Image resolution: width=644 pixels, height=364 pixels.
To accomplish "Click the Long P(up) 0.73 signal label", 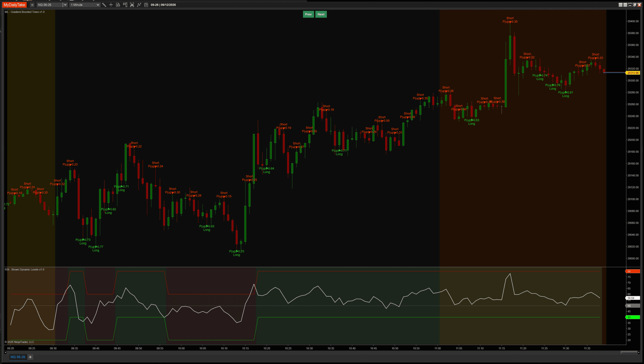I will [83, 241].
